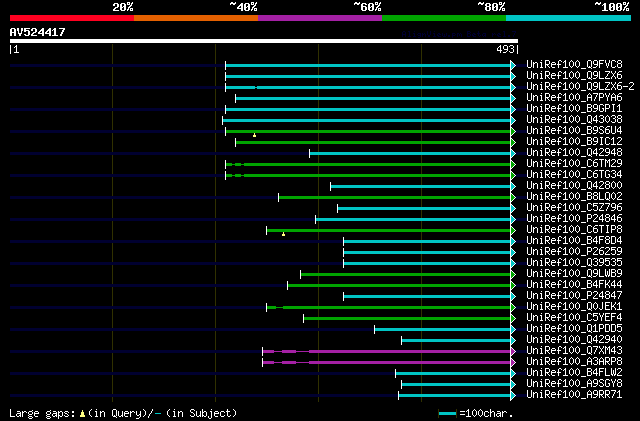Select label UniRef100_A3ARP8
The height and width of the screenshot is (421, 640).
(574, 362)
